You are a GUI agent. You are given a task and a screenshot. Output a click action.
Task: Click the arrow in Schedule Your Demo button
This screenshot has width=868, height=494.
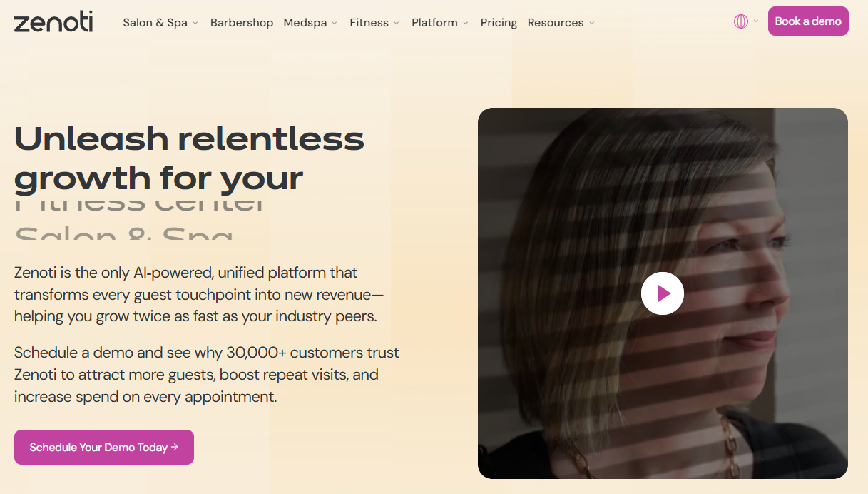click(x=175, y=448)
